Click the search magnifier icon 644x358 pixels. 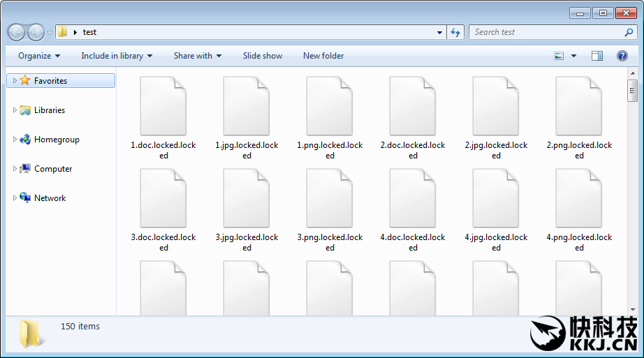629,32
